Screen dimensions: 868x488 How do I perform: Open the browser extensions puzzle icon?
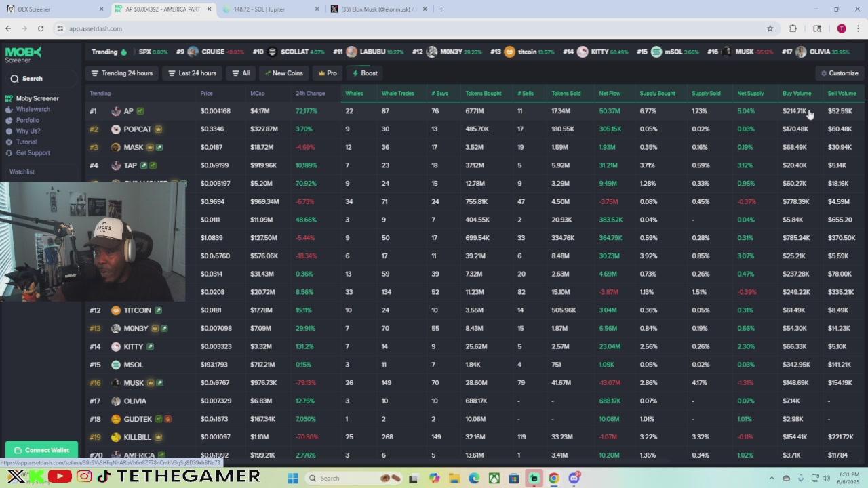tap(793, 28)
